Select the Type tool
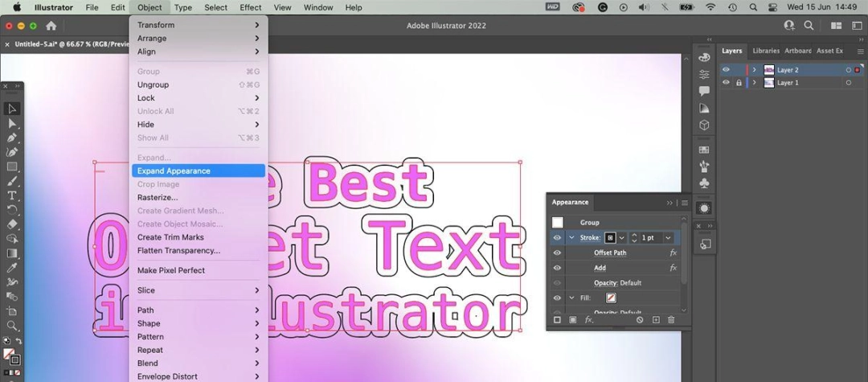This screenshot has width=868, height=382. click(11, 195)
